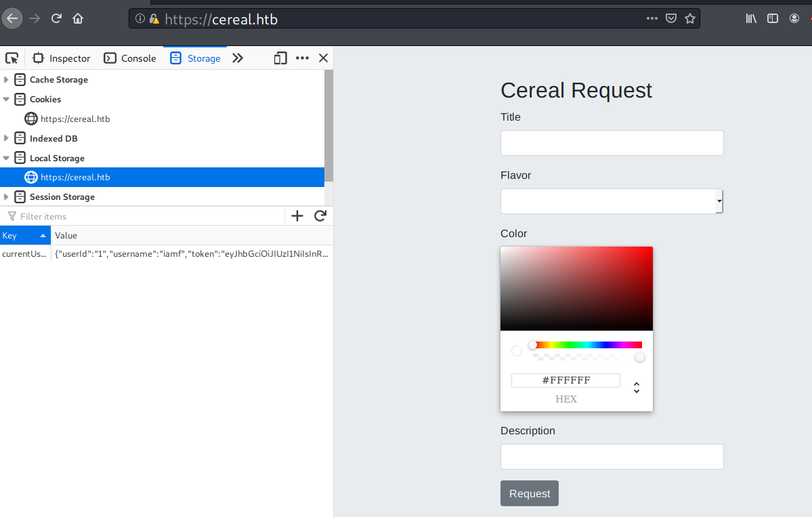Click the hue rainbow slider
This screenshot has width=812, height=517.
(586, 345)
